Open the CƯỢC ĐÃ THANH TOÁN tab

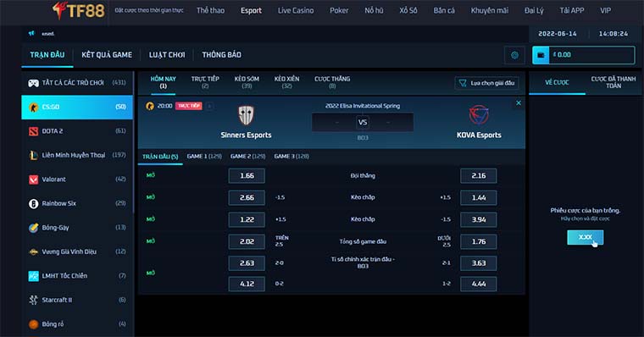point(613,82)
